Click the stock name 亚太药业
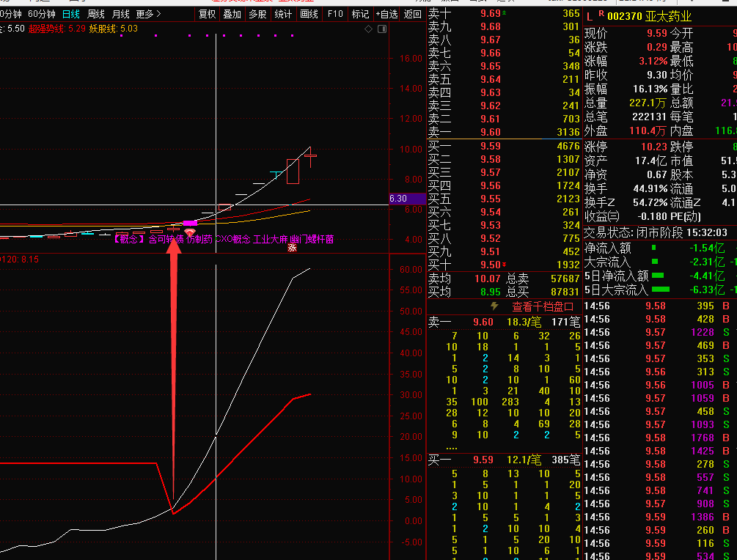737x560 pixels. tap(668, 16)
